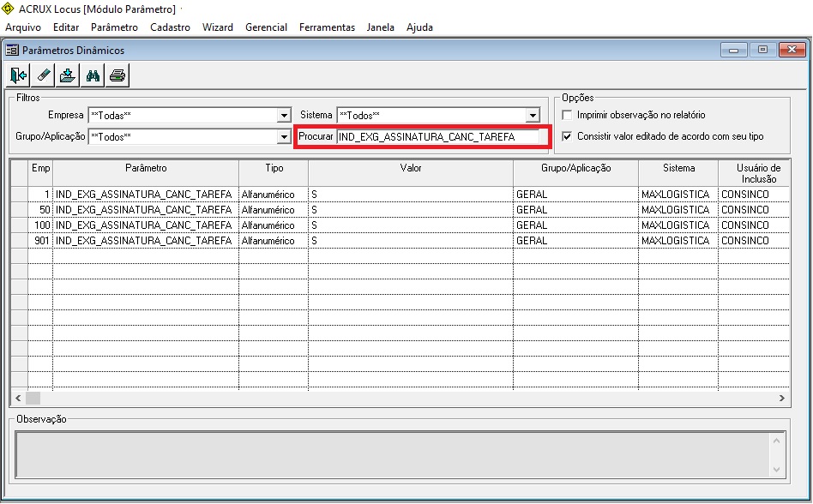Enable Imprimir observação no relatório checkbox

tap(567, 115)
